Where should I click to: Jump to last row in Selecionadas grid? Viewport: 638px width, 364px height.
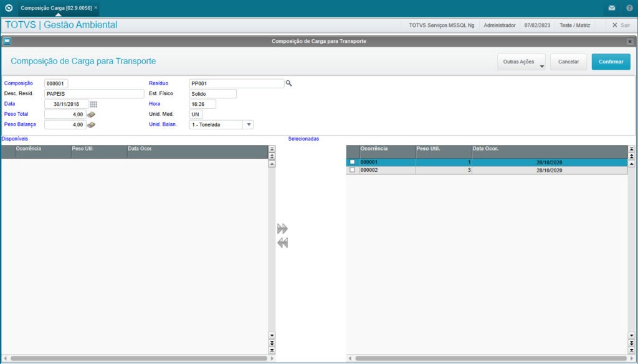pos(632,350)
